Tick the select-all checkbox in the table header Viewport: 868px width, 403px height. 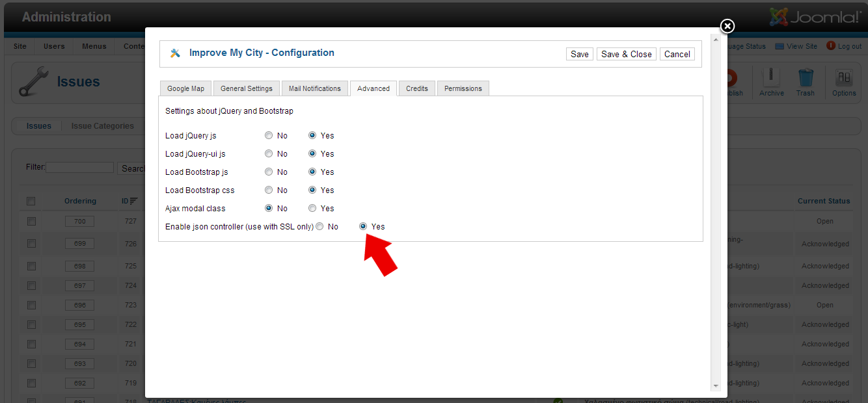point(31,201)
